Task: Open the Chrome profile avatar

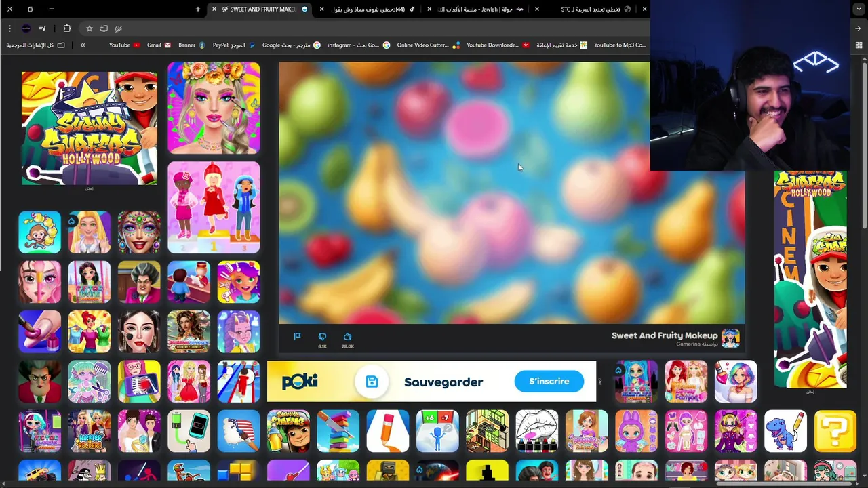Action: 26,28
